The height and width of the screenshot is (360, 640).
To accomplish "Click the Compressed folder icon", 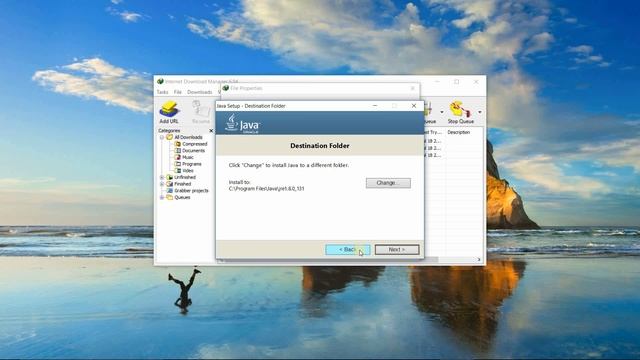I will tap(178, 144).
